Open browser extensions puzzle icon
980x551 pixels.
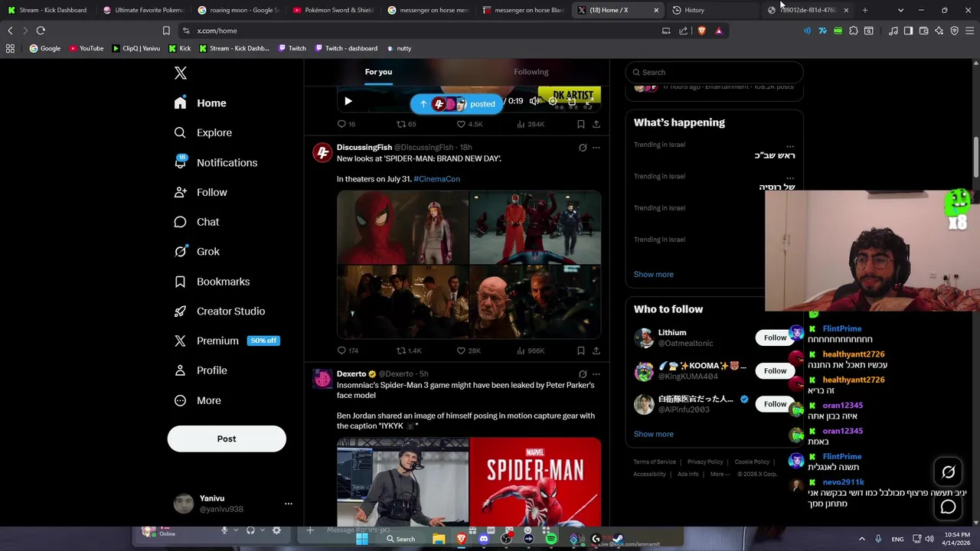click(x=854, y=31)
